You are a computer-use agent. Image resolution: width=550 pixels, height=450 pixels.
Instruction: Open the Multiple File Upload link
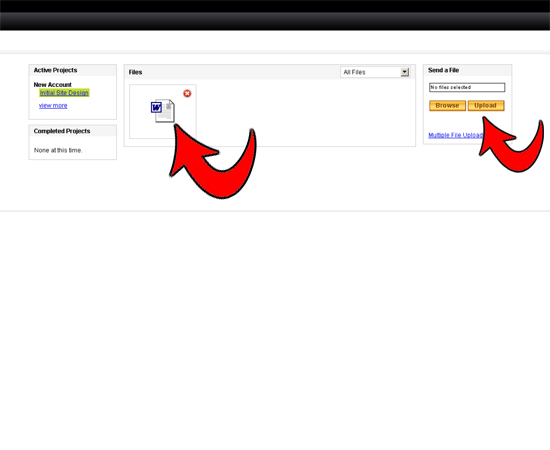pyautogui.click(x=455, y=135)
